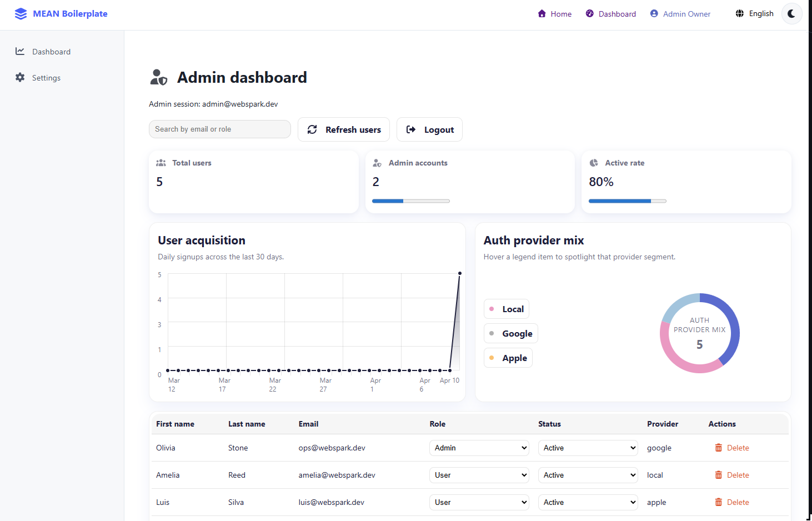Click the Admin accounts user icon

pyautogui.click(x=377, y=162)
